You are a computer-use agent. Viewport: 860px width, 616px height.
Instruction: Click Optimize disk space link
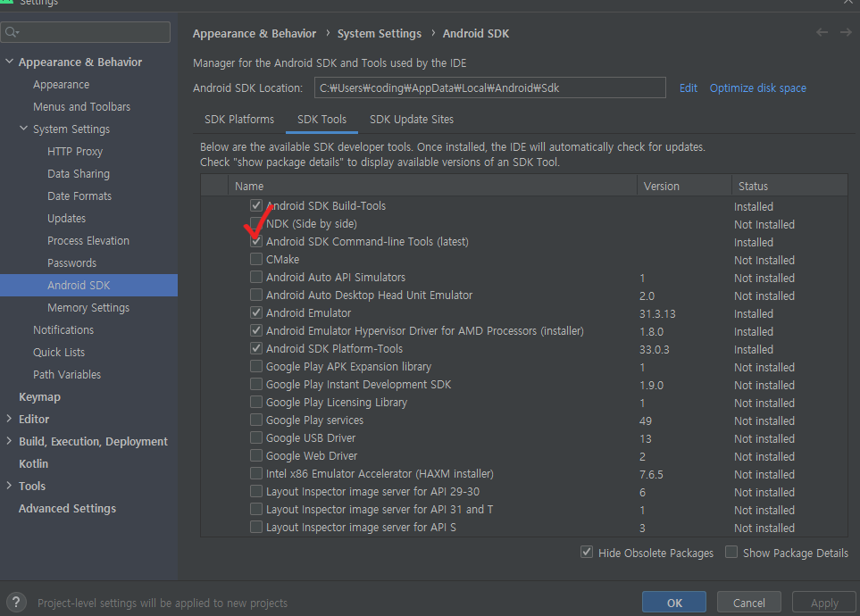[758, 87]
